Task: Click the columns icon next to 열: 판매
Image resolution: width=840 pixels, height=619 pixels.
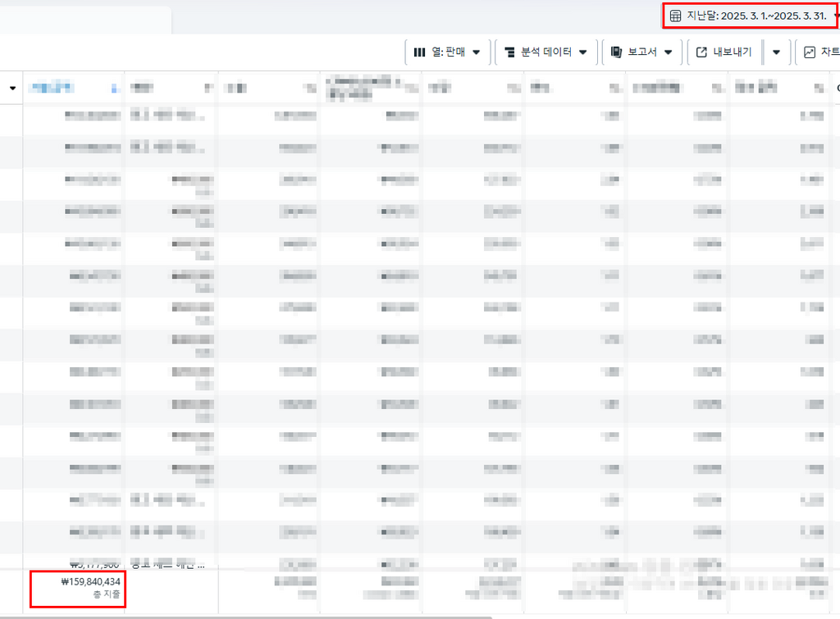Action: click(x=419, y=52)
